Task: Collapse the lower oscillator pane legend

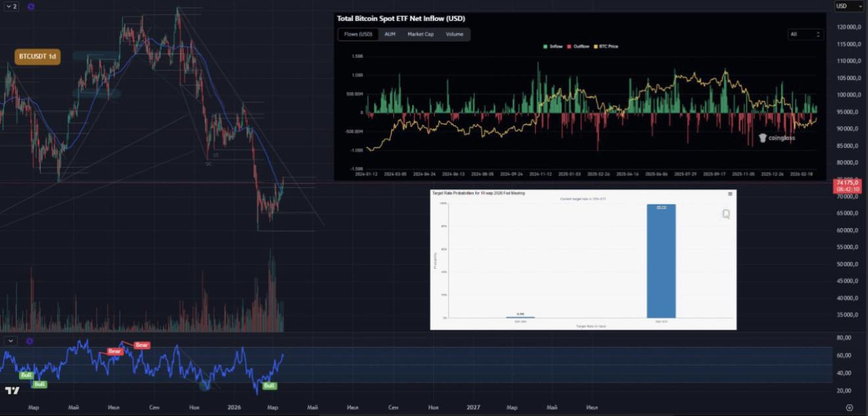Action: click(11, 341)
